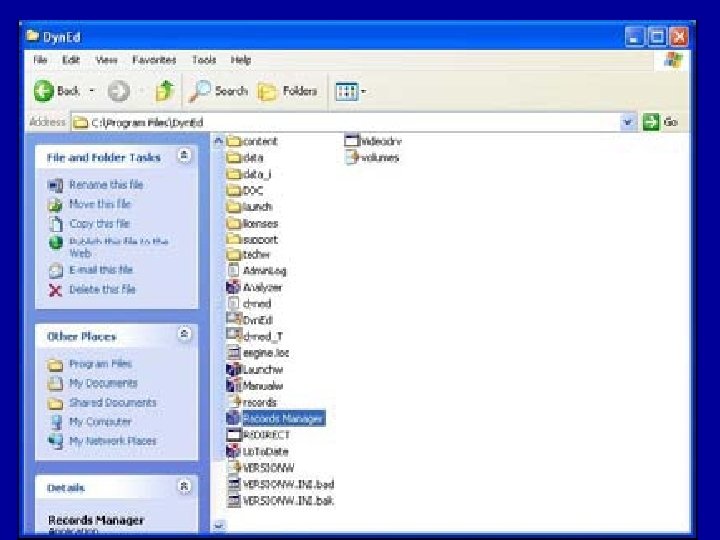
Task: Select the dyned file icon
Action: pyautogui.click(x=234, y=303)
